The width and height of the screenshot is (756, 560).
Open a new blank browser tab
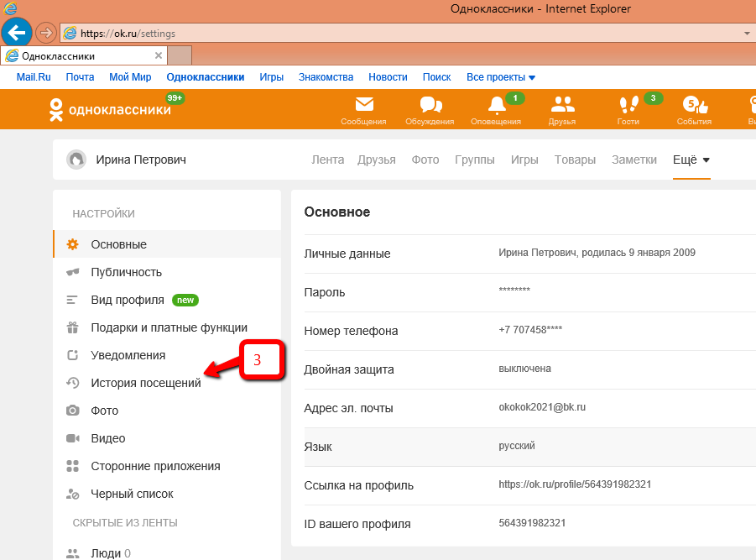point(180,55)
